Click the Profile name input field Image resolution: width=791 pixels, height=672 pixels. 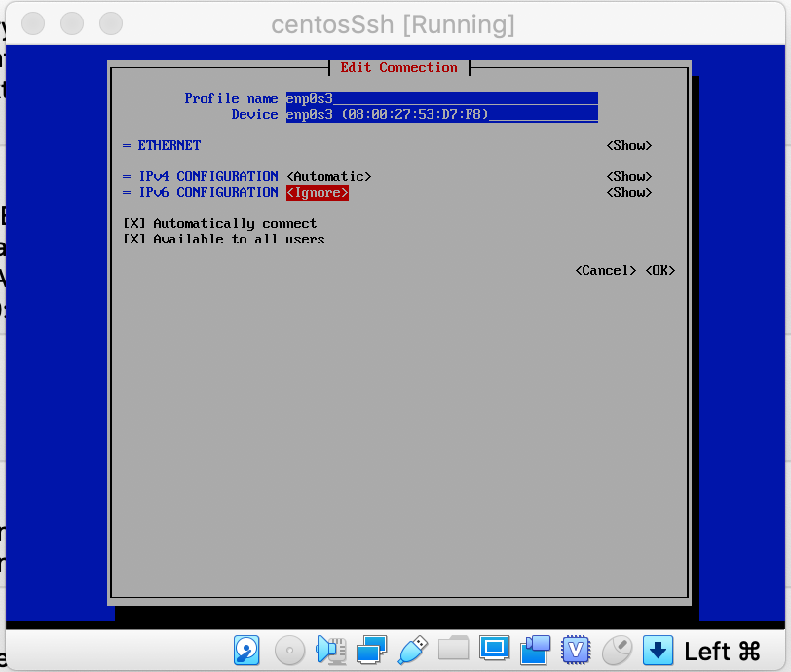(438, 98)
